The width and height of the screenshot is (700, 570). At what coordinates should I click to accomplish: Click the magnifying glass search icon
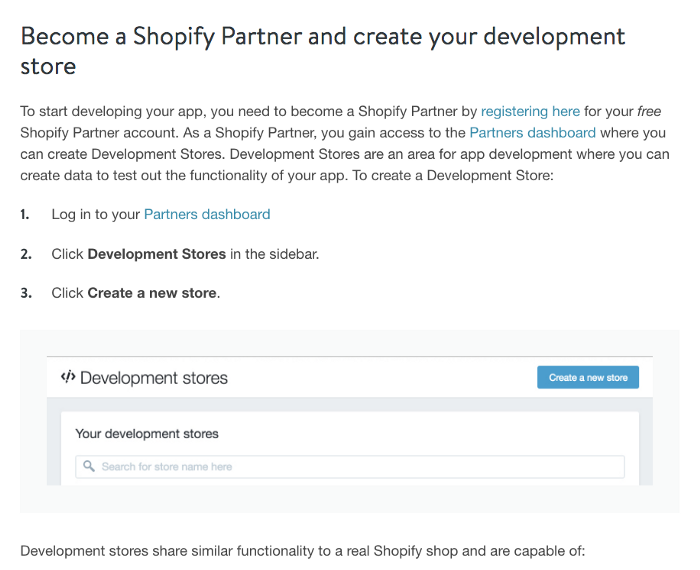point(89,466)
